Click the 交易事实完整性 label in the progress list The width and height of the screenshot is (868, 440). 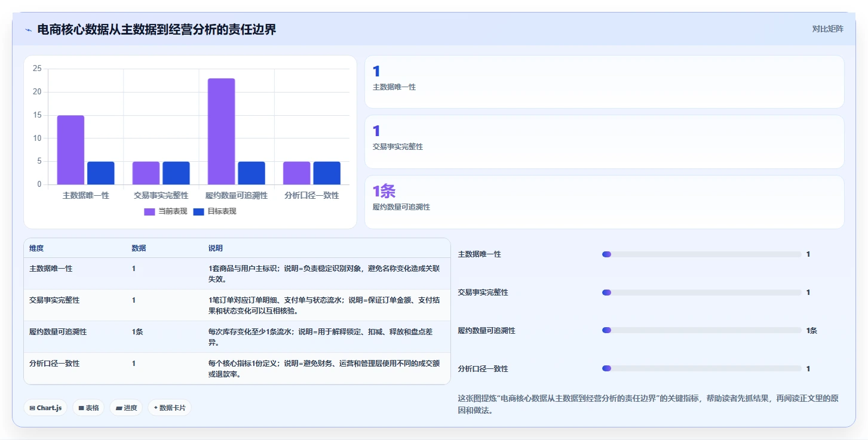pos(483,293)
